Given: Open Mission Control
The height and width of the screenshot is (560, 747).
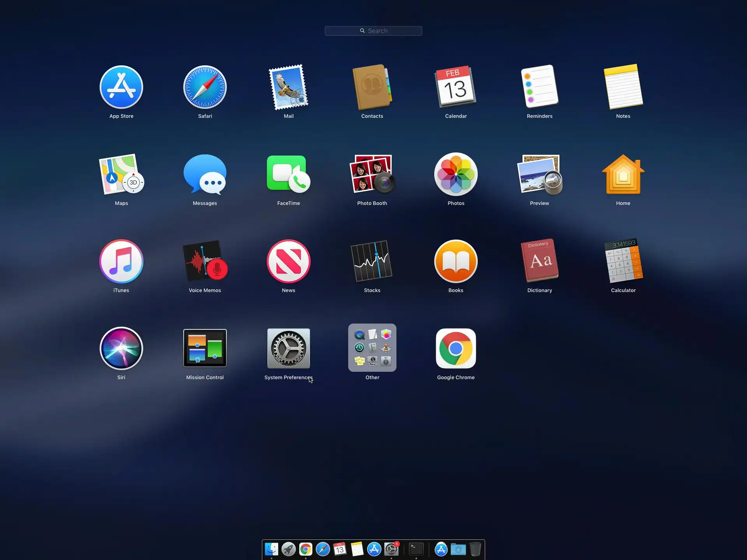Looking at the screenshot, I should pyautogui.click(x=205, y=348).
